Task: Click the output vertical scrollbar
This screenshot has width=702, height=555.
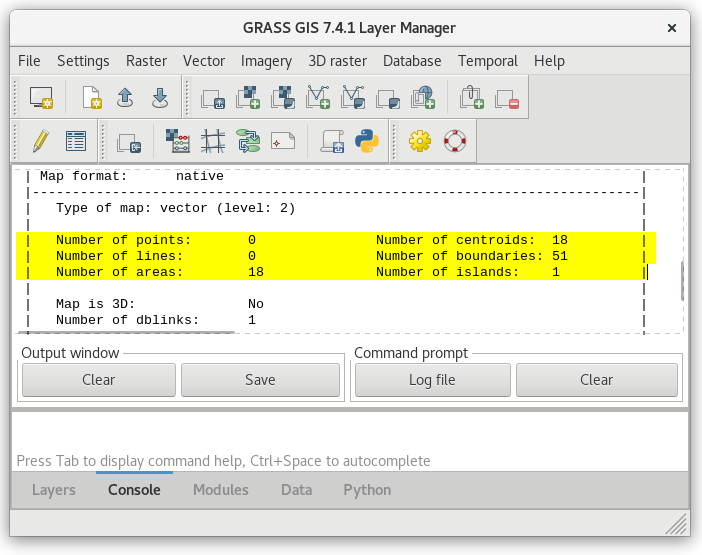Action: tap(682, 281)
